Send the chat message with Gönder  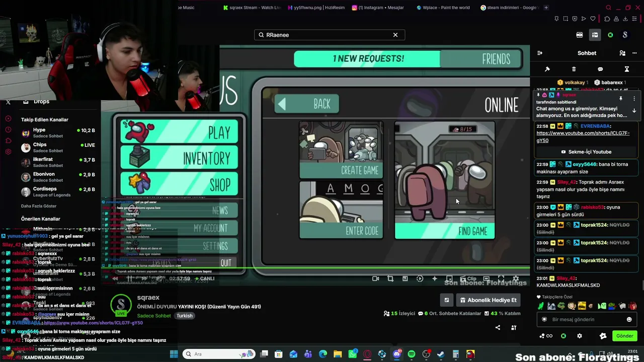pyautogui.click(x=624, y=336)
